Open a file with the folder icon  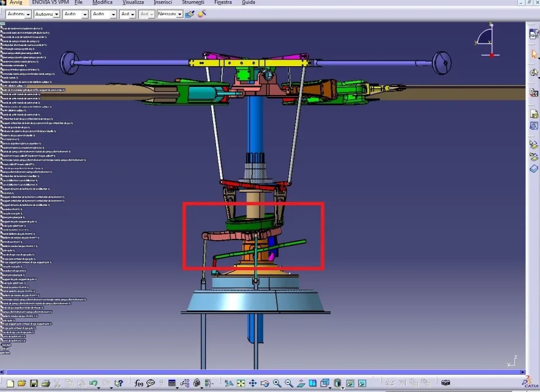(x=21, y=383)
